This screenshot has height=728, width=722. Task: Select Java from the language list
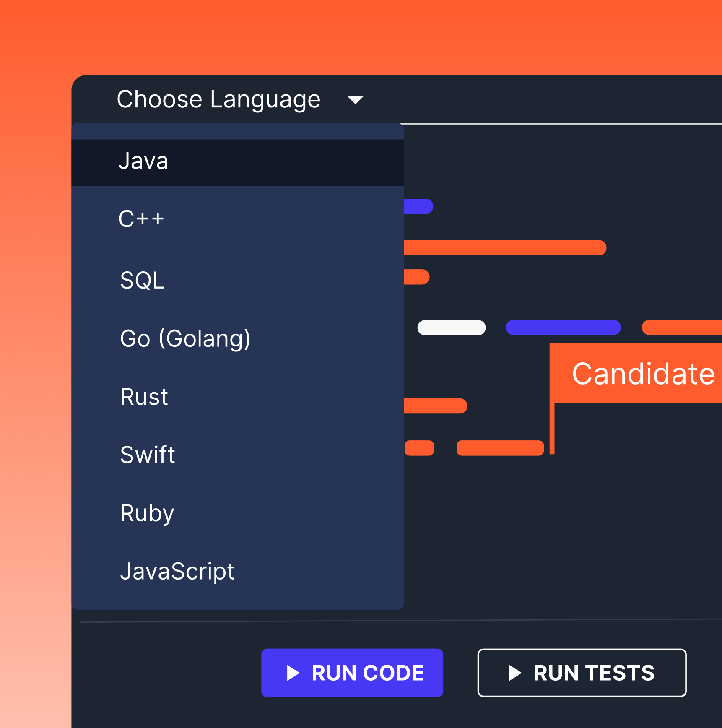click(x=144, y=161)
